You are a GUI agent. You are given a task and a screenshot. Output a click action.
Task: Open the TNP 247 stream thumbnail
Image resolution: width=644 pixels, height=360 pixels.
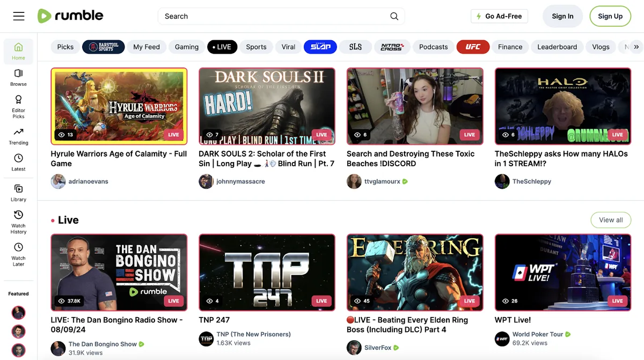pyautogui.click(x=267, y=273)
